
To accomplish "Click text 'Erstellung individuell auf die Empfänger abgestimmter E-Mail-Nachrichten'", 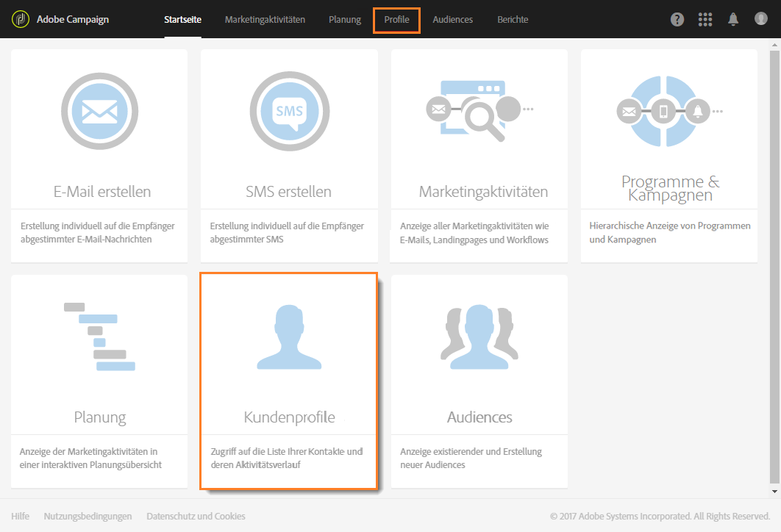I will [x=98, y=232].
